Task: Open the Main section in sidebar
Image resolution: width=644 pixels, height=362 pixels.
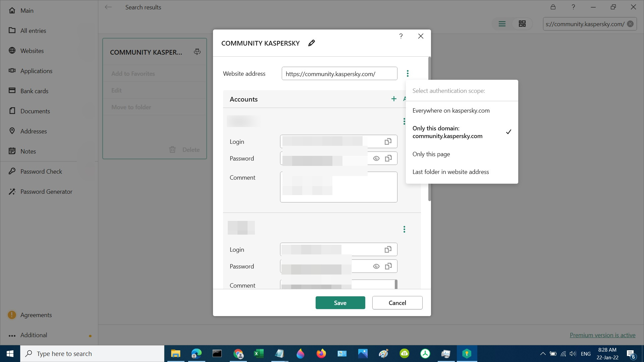Action: tap(27, 10)
